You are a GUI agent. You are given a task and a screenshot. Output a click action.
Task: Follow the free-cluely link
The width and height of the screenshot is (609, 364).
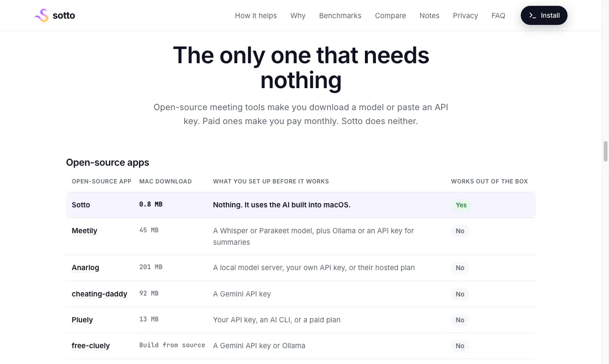[91, 346]
